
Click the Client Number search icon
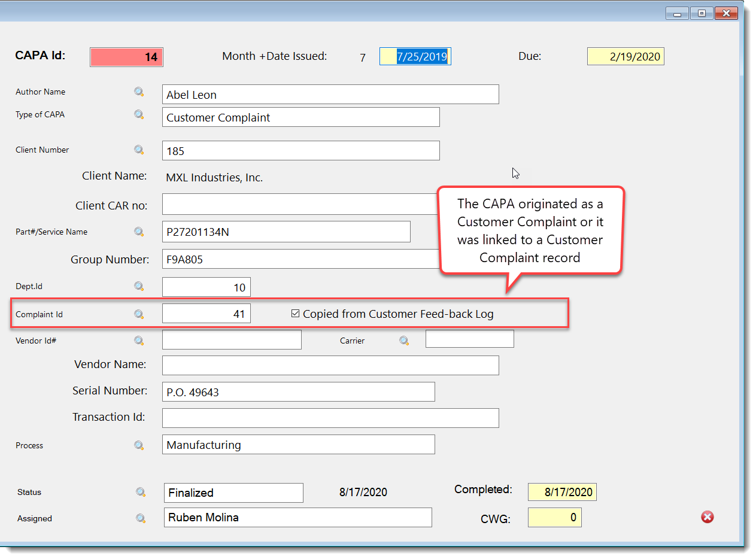coord(139,150)
